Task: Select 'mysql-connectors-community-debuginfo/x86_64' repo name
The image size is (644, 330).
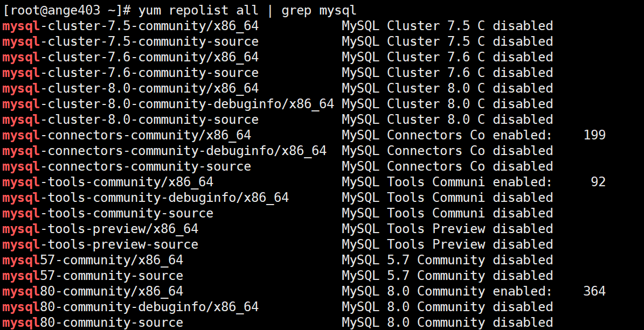Action: click(x=165, y=151)
